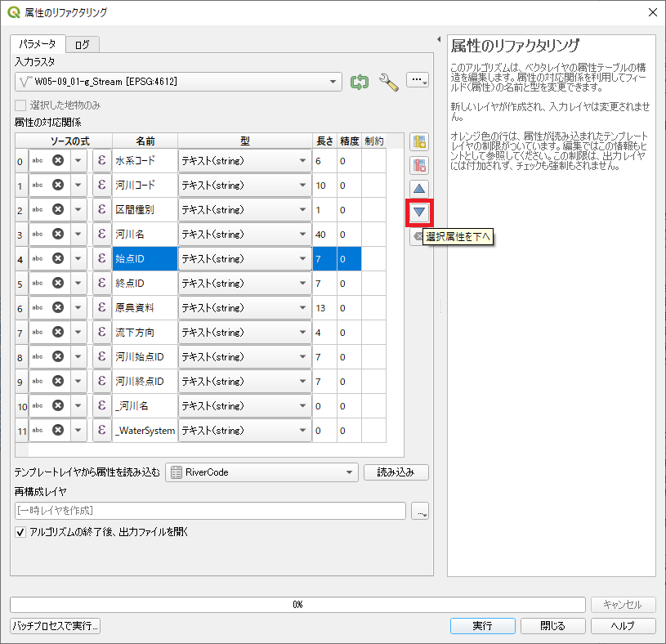Move selected field down with arrow
This screenshot has height=644, width=666.
click(419, 212)
